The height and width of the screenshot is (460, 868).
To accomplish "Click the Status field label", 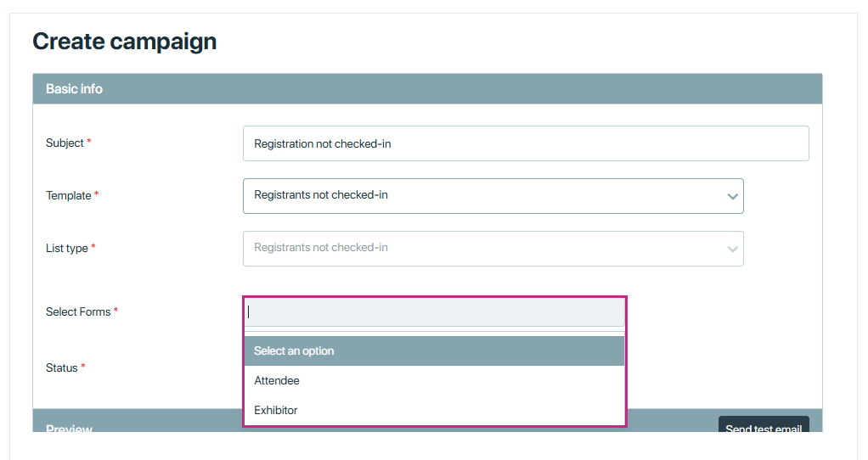I will [61, 367].
